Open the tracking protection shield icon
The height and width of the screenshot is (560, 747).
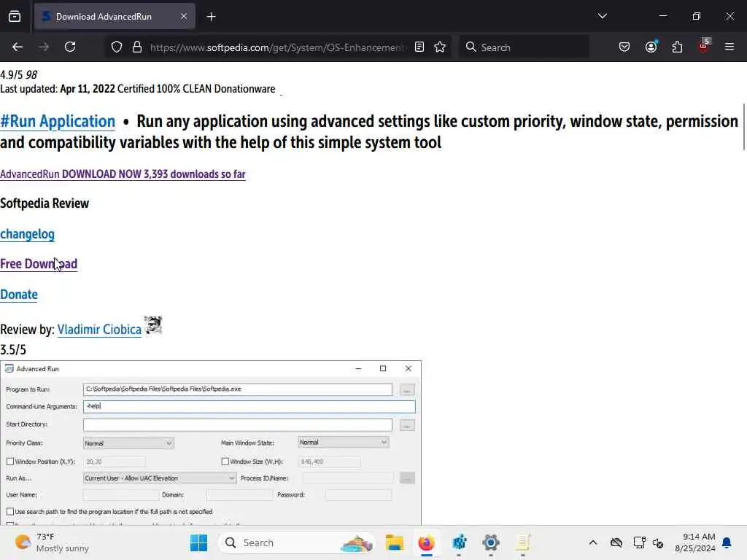coord(117,47)
